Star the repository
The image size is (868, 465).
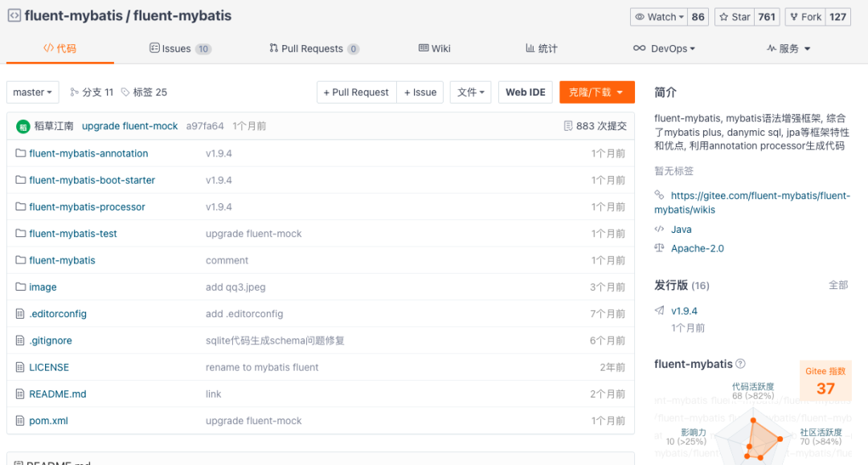click(x=735, y=17)
